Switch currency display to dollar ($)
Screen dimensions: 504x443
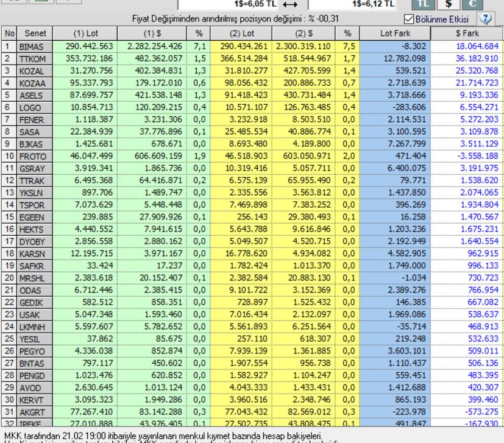[x=448, y=4]
